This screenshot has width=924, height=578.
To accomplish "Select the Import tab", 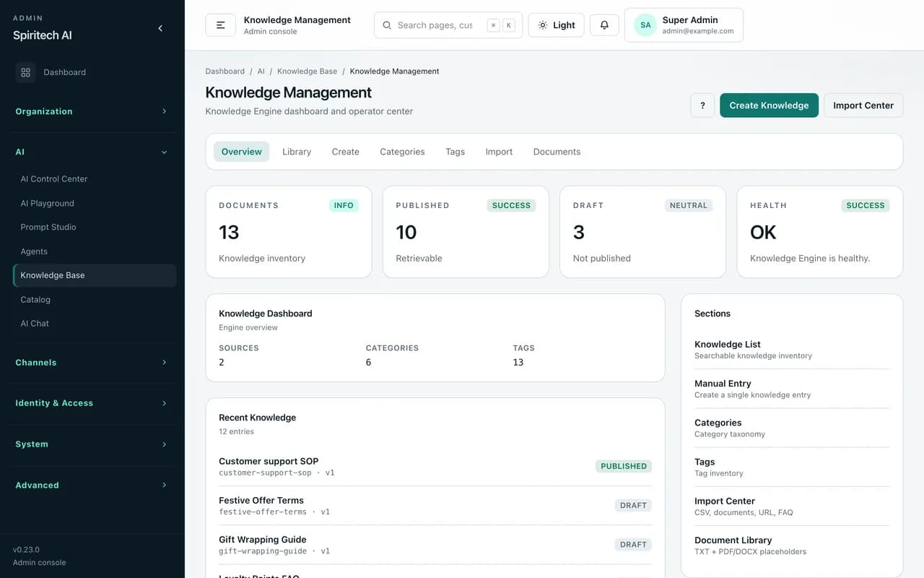I will click(499, 152).
